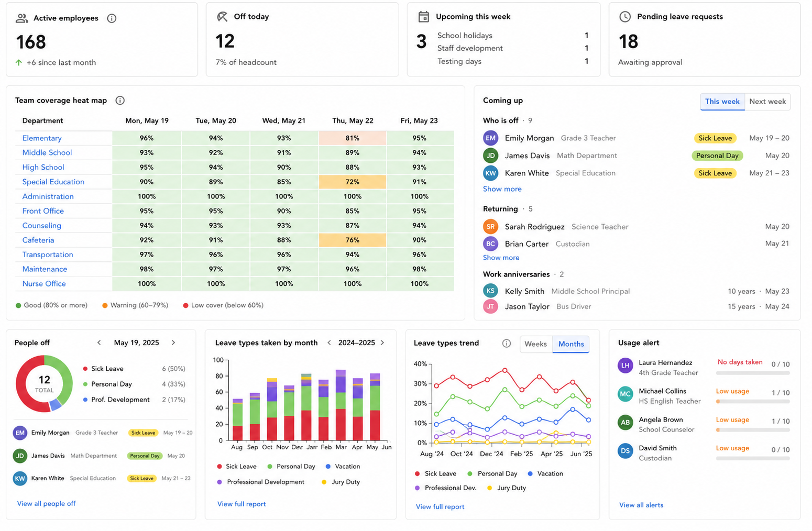Go to next year in Leave types by month

coord(382,342)
